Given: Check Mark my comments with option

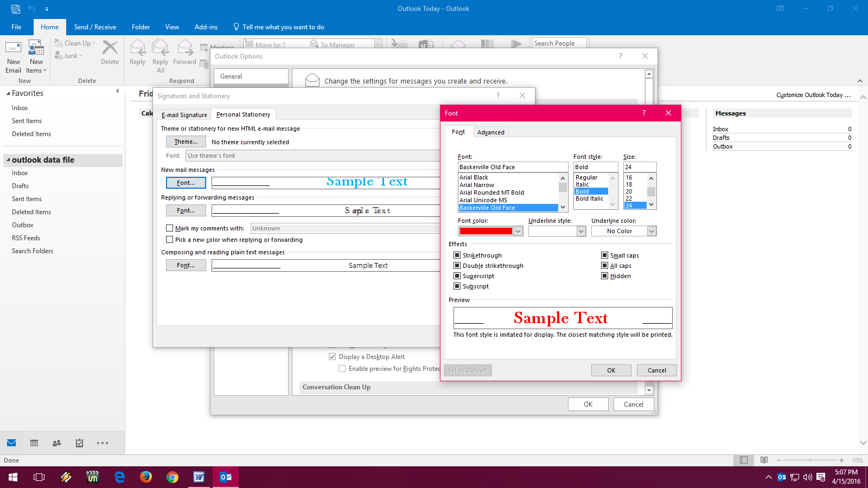Looking at the screenshot, I should pyautogui.click(x=169, y=228).
